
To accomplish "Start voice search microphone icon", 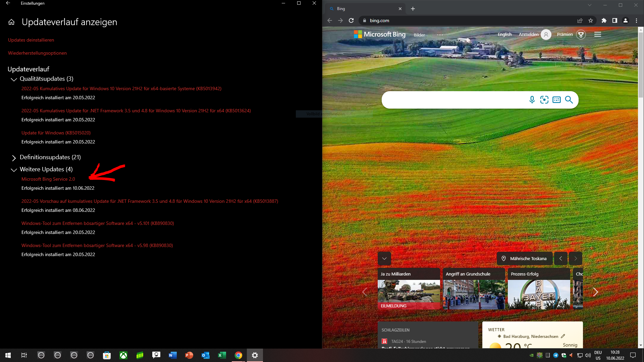I will point(532,100).
